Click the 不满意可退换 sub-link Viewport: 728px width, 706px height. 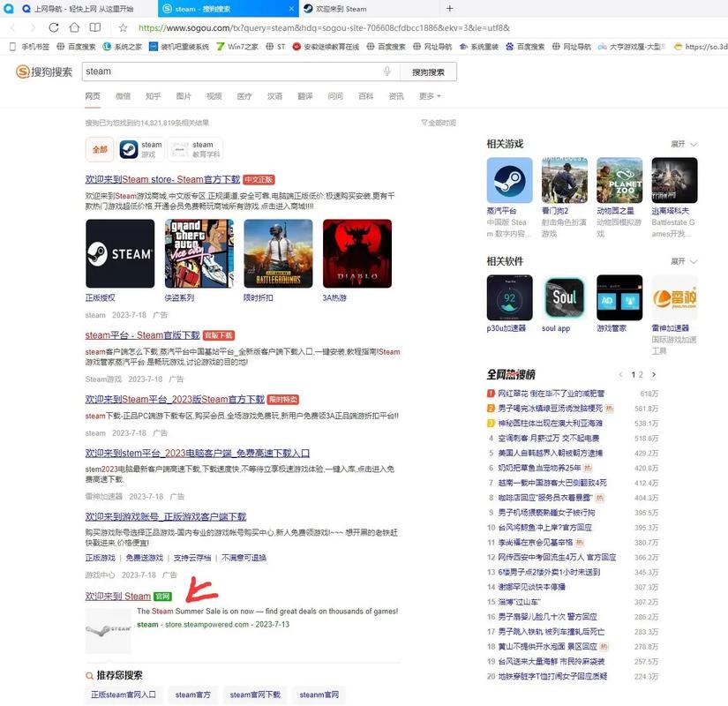244,558
